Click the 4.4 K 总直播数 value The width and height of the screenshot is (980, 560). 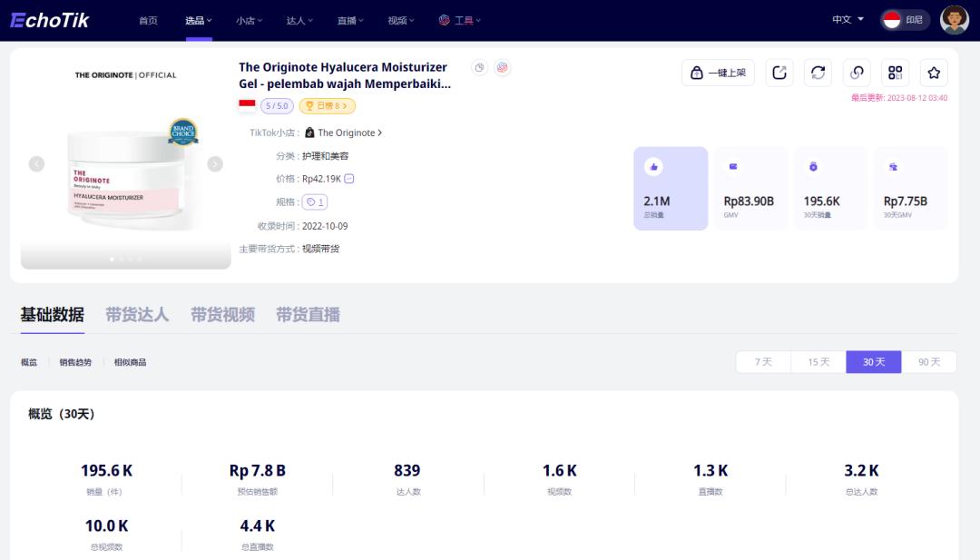(x=258, y=526)
